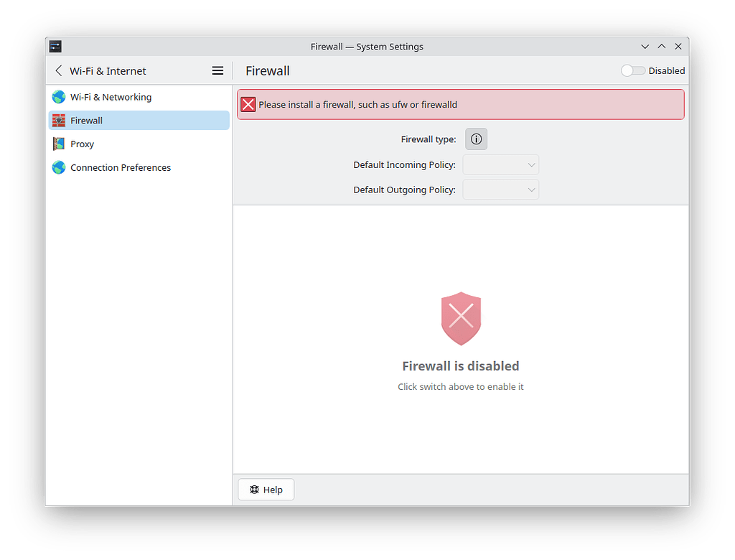Click the Firewall type info icon
Screen dimensions: 735x560
[x=476, y=139]
